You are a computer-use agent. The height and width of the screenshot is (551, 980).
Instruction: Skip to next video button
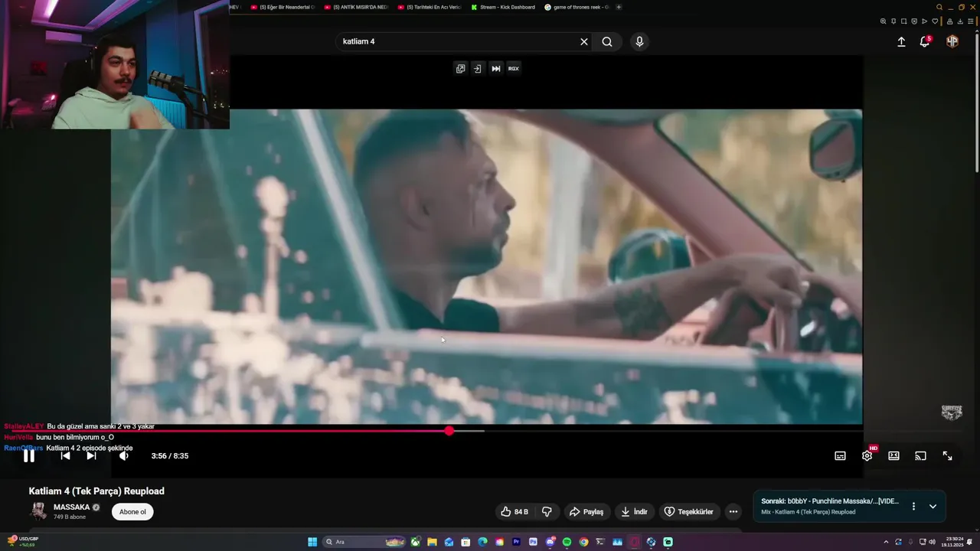coord(91,456)
